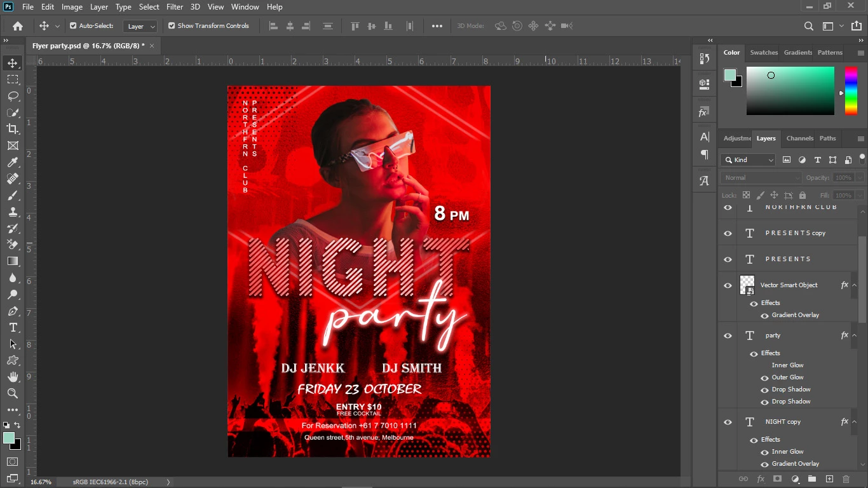Open the Patterns tab
The height and width of the screenshot is (488, 868).
[830, 53]
